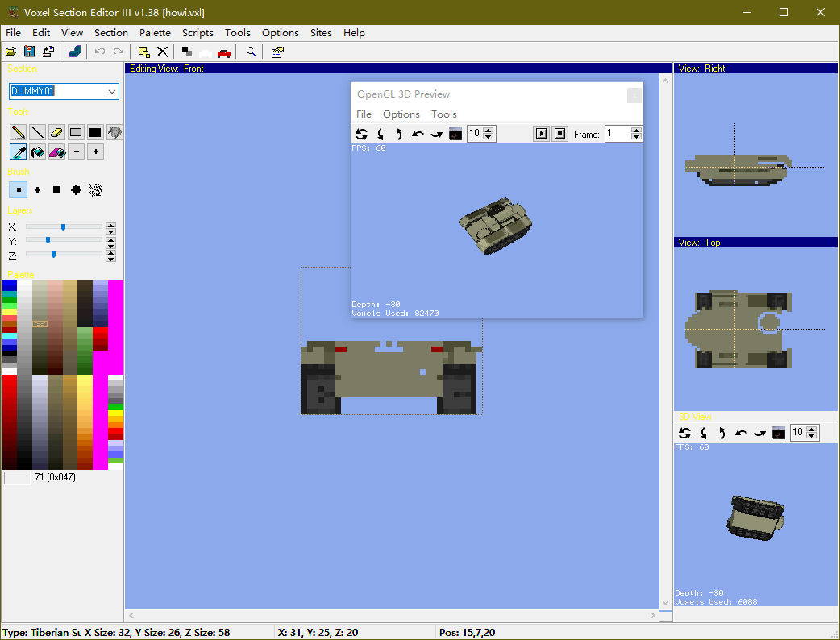
Task: Increase the Z layer stepper
Action: (111, 254)
